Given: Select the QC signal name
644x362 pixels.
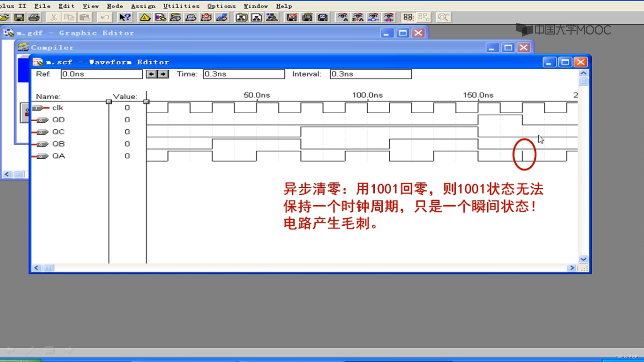Looking at the screenshot, I should point(58,132).
